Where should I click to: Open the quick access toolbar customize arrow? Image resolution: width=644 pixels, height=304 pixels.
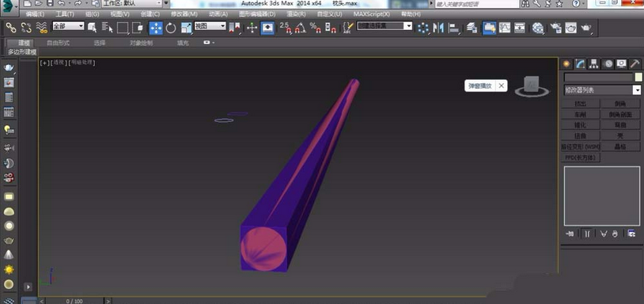pos(166,3)
